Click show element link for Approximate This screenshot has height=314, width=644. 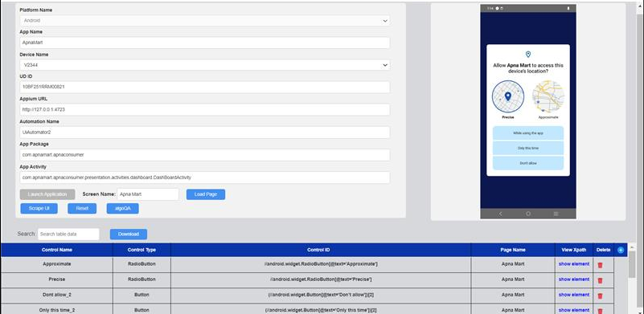(574, 264)
